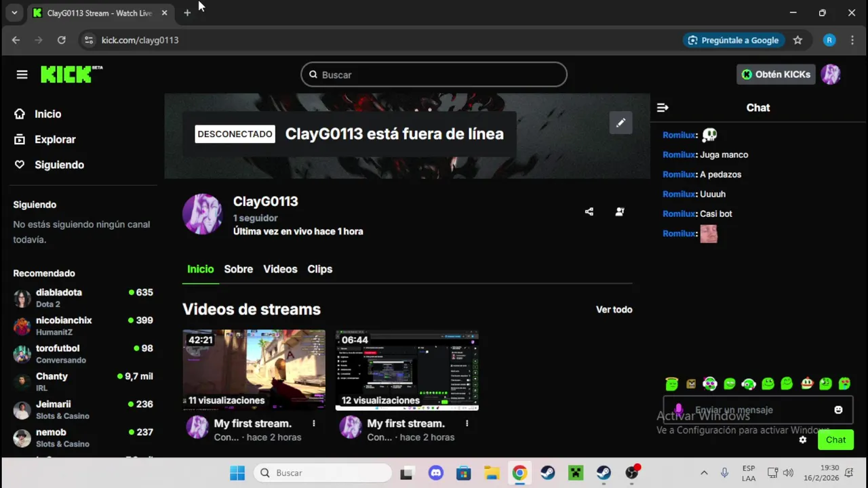Focus the Buscar search field on Kick

(x=434, y=75)
